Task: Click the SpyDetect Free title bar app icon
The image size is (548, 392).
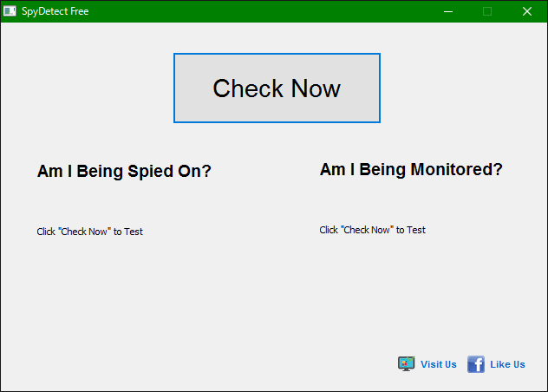Action: point(10,11)
